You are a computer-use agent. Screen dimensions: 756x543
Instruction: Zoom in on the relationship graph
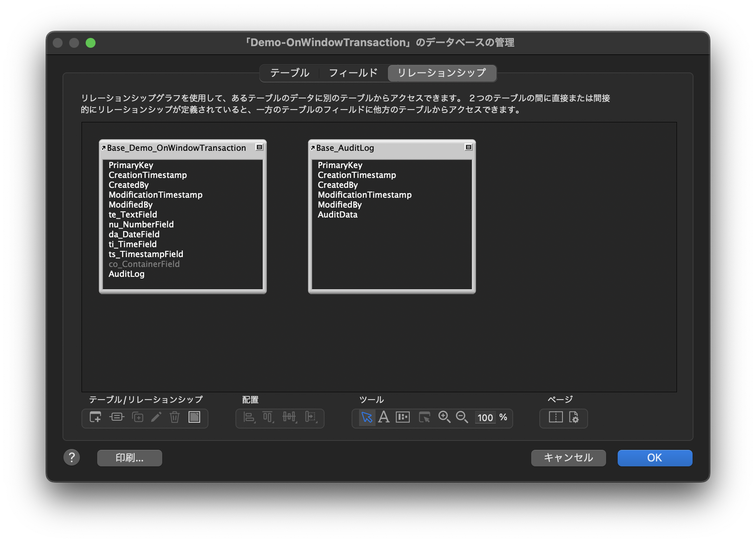444,417
